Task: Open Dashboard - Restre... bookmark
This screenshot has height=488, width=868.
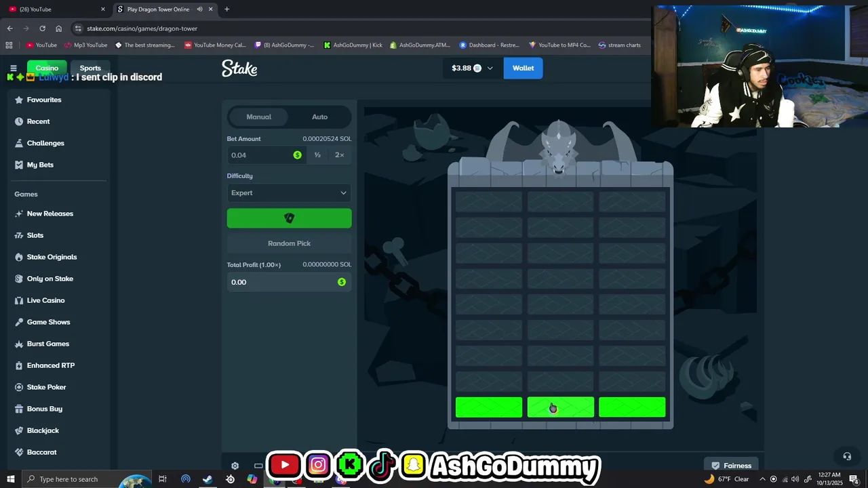Action: tap(490, 45)
